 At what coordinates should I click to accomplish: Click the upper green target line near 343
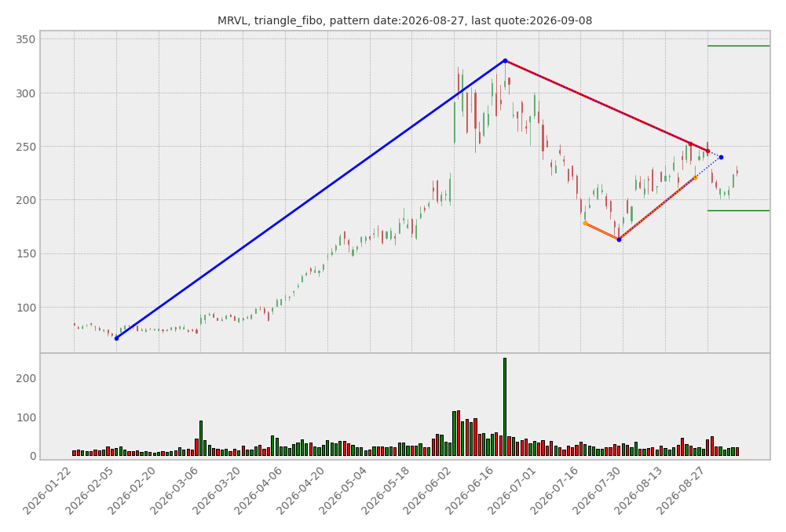click(x=738, y=46)
